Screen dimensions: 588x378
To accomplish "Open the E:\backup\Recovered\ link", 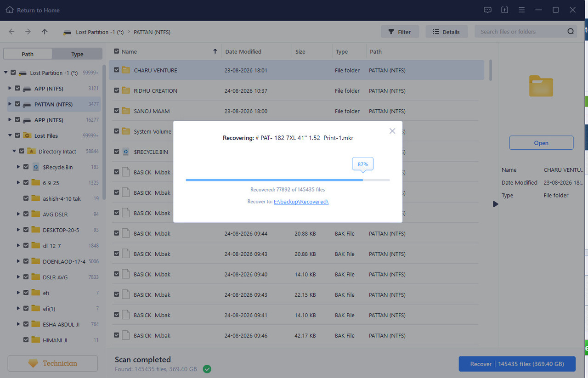I will point(301,202).
